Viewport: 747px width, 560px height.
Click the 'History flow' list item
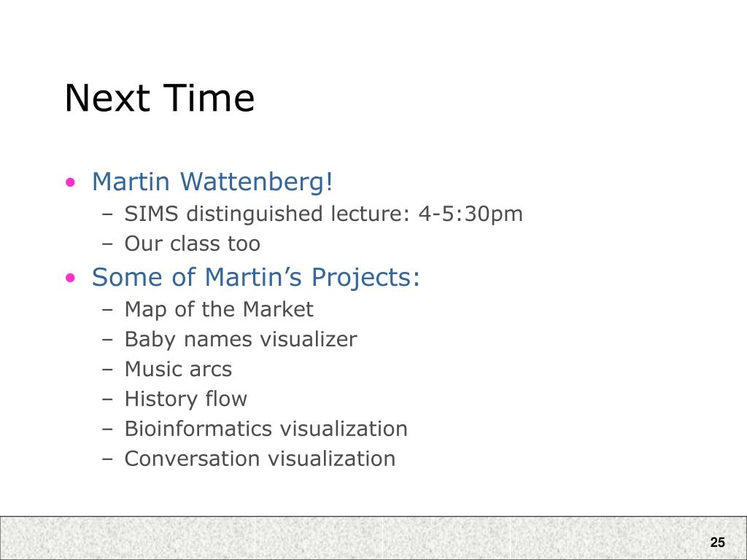(x=186, y=400)
